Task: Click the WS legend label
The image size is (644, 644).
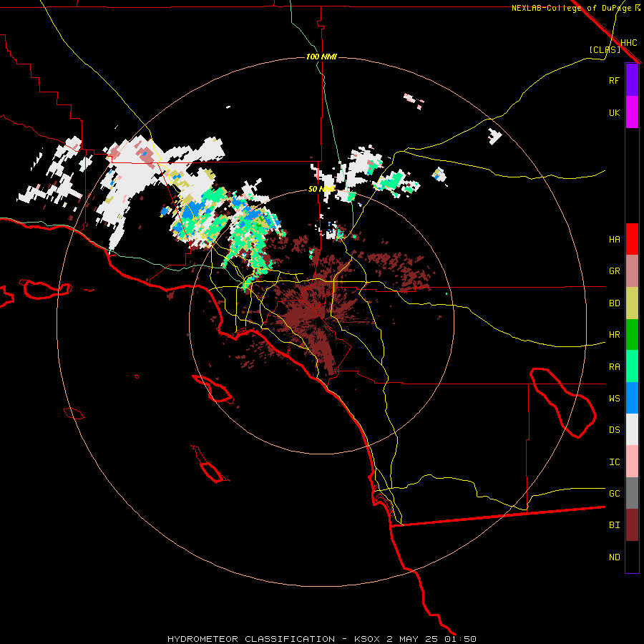Action: tap(614, 398)
